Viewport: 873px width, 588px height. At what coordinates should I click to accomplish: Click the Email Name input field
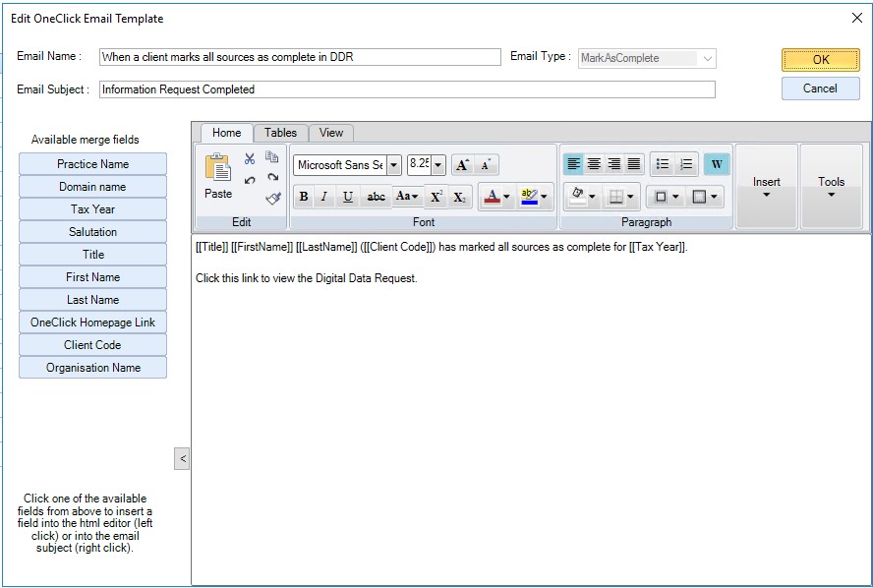pos(300,57)
